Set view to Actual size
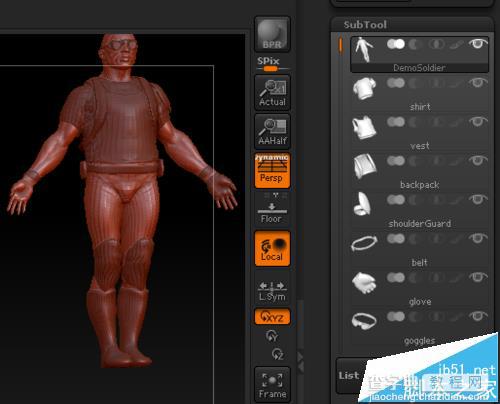Screen dimensions: 500x404 point(272,93)
